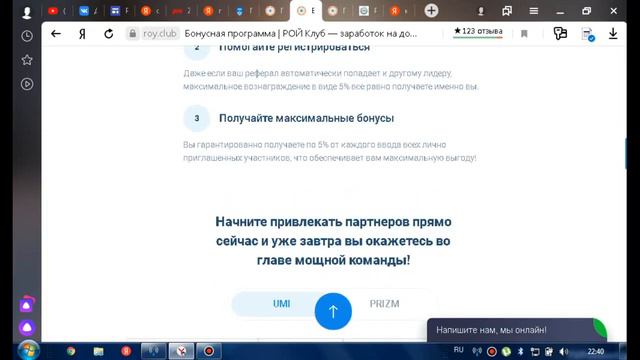Click the RU language indicator in the tray
The width and height of the screenshot is (640, 360).
(x=458, y=350)
